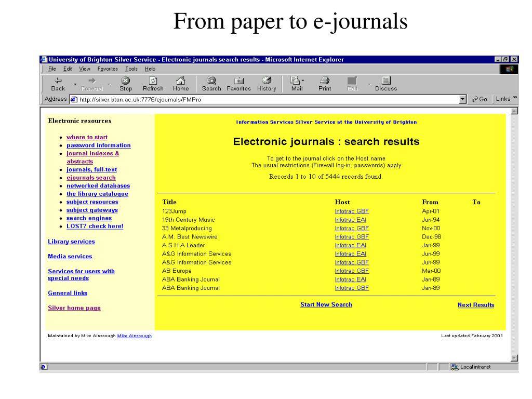Open Infotrac GBF host for 123Jump

(352, 211)
